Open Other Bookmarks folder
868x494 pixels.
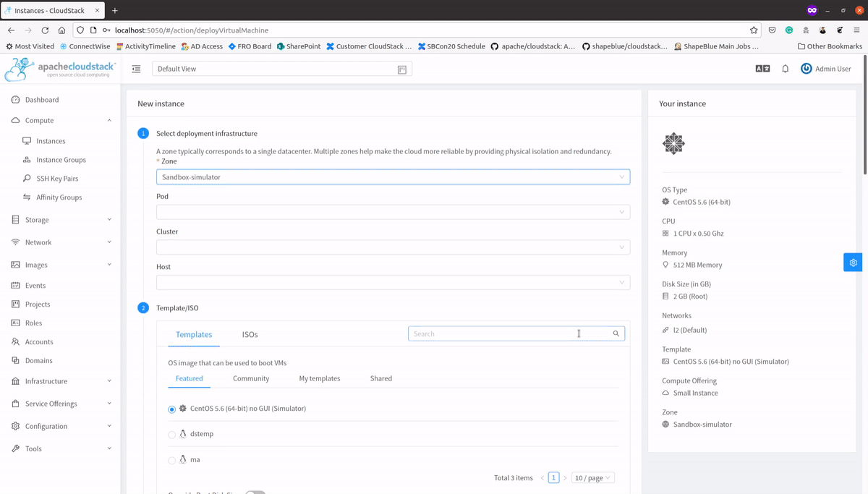(830, 46)
